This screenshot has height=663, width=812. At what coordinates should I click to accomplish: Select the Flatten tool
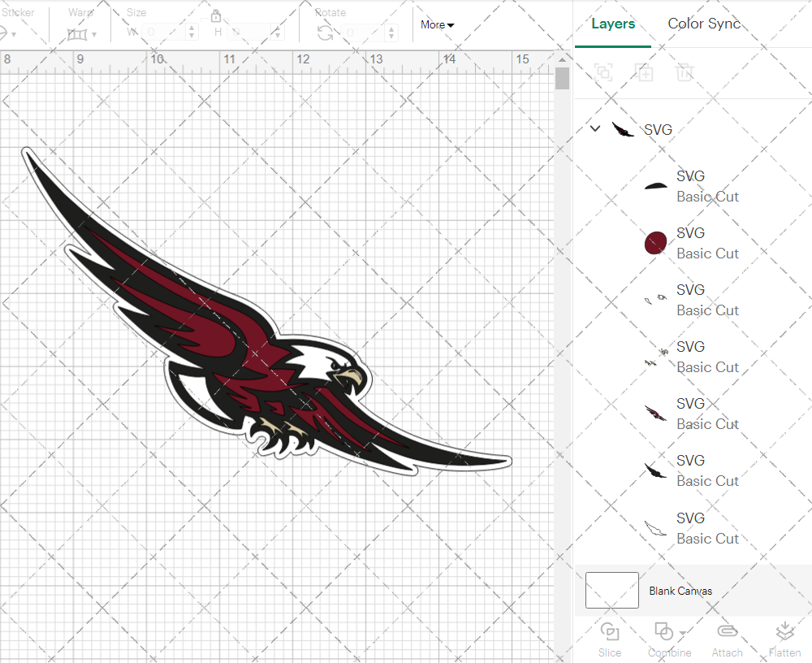point(784,639)
